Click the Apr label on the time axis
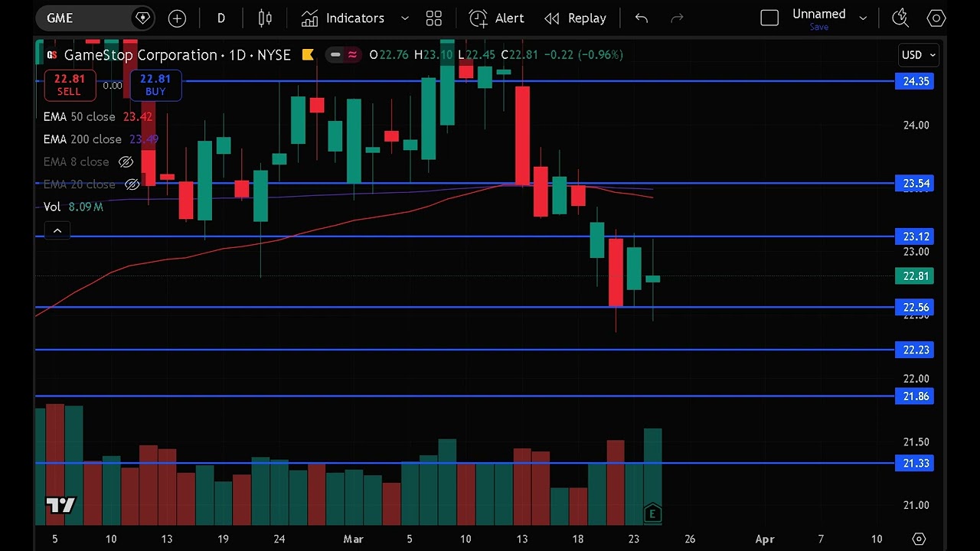The height and width of the screenshot is (551, 980). point(765,539)
